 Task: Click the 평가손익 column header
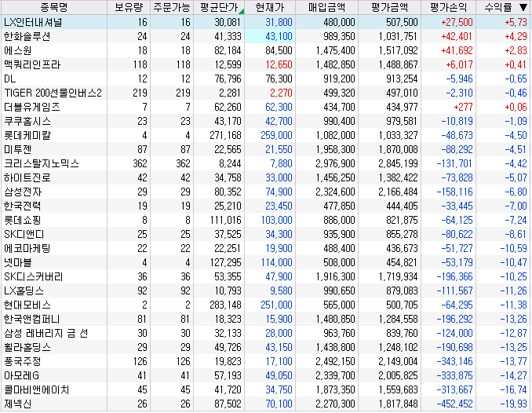pyautogui.click(x=448, y=7)
